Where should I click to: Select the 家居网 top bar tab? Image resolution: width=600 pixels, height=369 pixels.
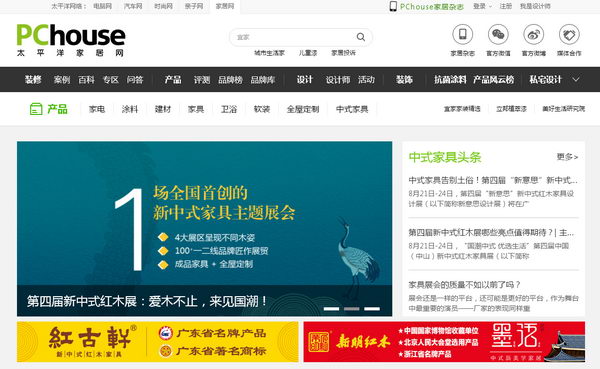[x=225, y=6]
